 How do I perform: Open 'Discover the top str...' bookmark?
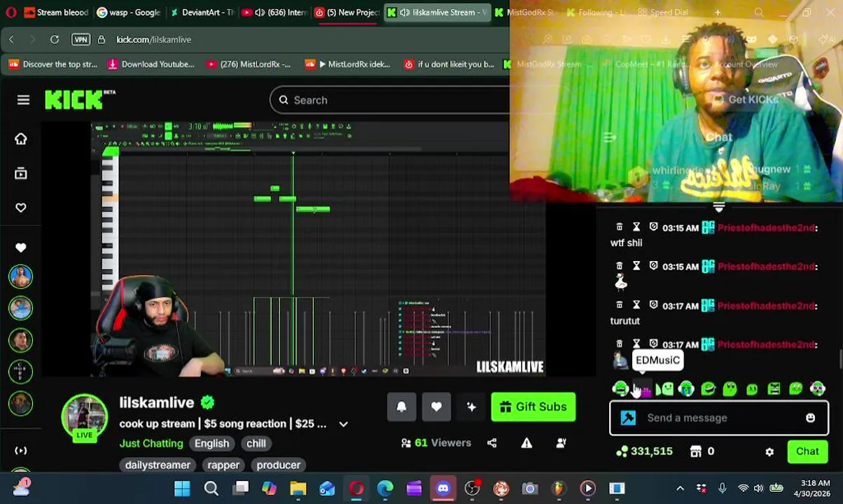53,64
